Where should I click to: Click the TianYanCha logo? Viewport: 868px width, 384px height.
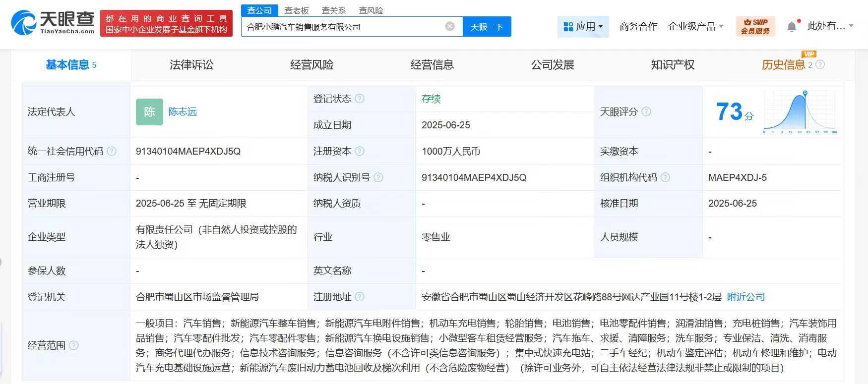coord(53,23)
